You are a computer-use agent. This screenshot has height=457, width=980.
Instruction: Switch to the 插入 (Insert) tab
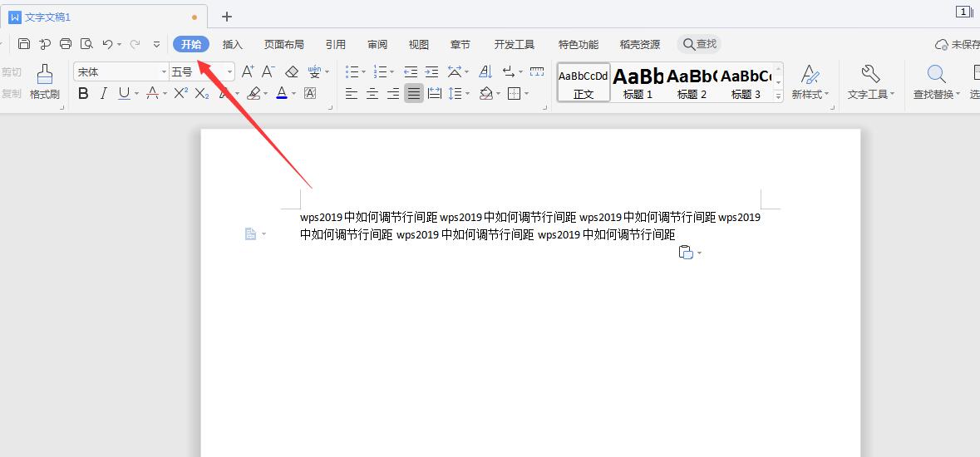pos(233,44)
